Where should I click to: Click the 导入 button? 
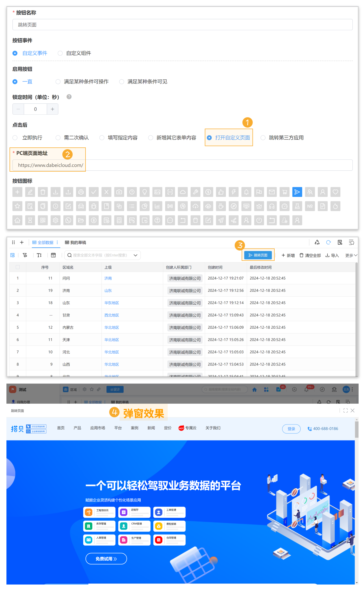332,255
